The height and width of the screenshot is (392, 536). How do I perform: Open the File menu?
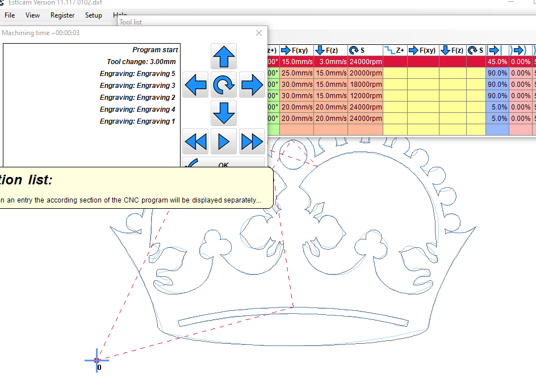point(10,15)
